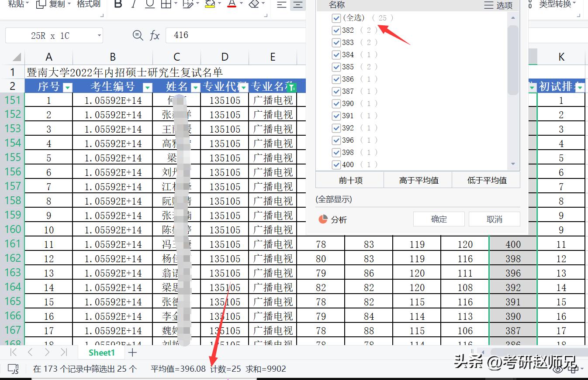
Task: Apply bold formatting to the selection
Action: point(118,4)
